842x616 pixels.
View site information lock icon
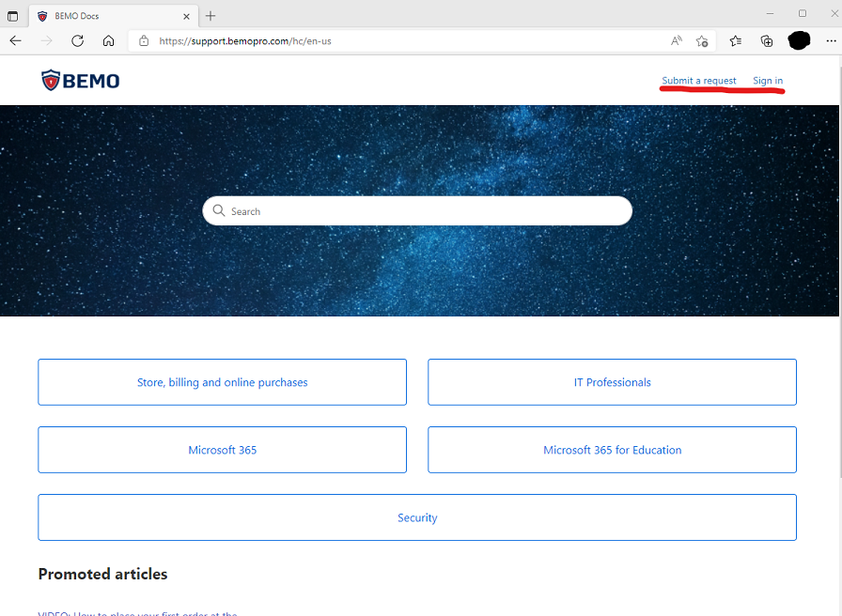144,40
